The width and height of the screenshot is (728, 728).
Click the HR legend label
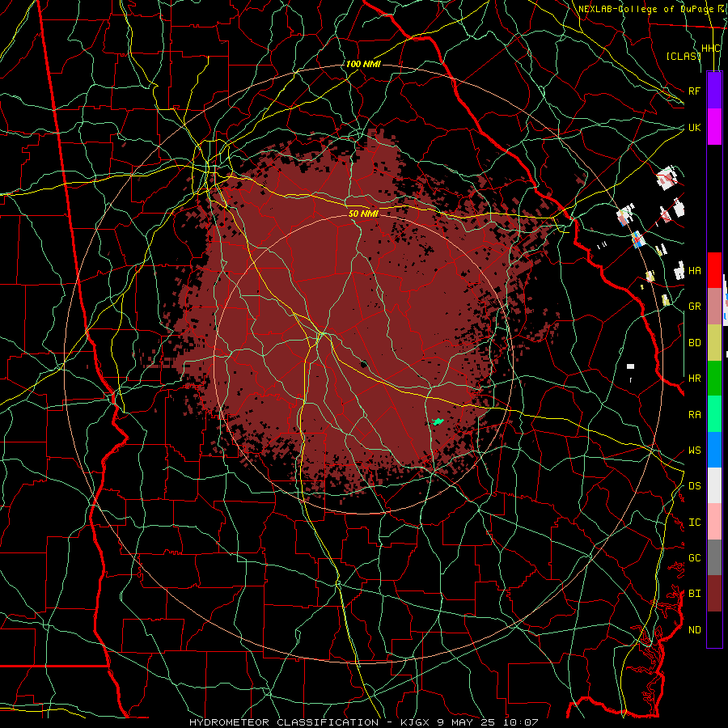click(695, 379)
